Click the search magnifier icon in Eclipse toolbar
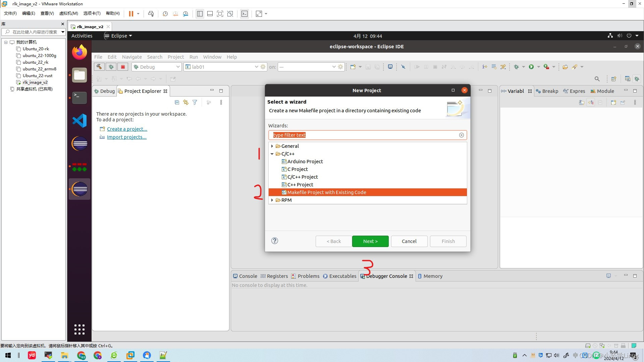Screen dimensions: 644x362 (x=597, y=79)
